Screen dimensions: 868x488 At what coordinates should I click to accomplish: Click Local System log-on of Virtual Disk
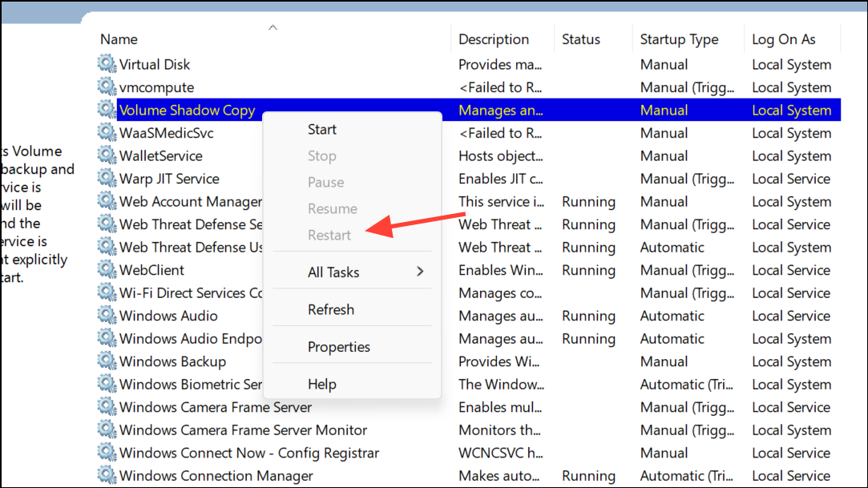point(792,65)
